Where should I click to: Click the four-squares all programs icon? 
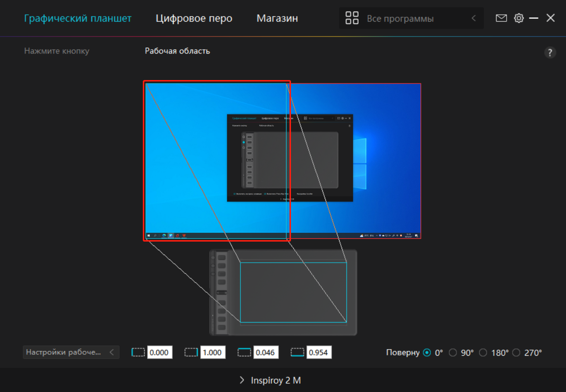[352, 18]
